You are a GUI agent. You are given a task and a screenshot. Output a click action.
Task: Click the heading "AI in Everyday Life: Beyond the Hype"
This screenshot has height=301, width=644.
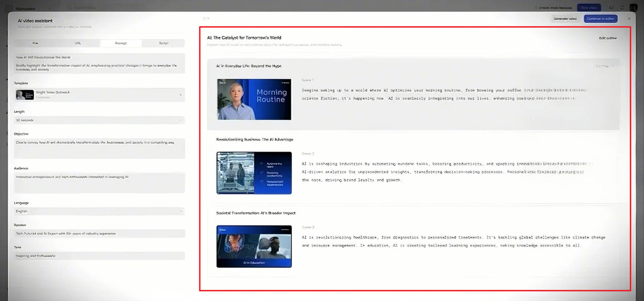click(x=249, y=66)
